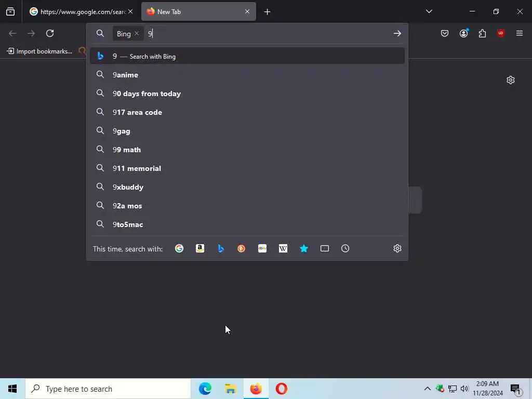The width and height of the screenshot is (532, 399).
Task: Launch Microsoft Edge from taskbar
Action: click(205, 389)
